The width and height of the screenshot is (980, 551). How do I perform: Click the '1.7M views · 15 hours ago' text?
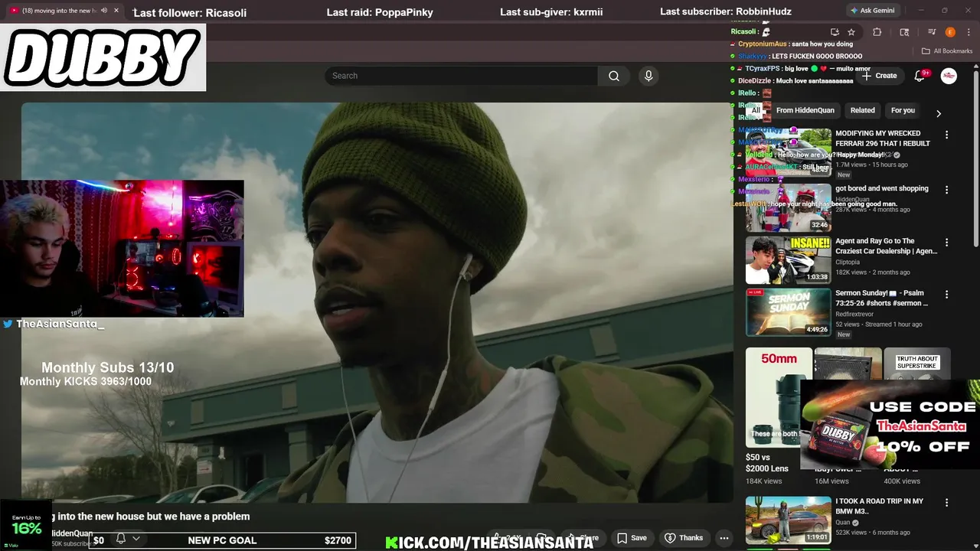pos(871,165)
